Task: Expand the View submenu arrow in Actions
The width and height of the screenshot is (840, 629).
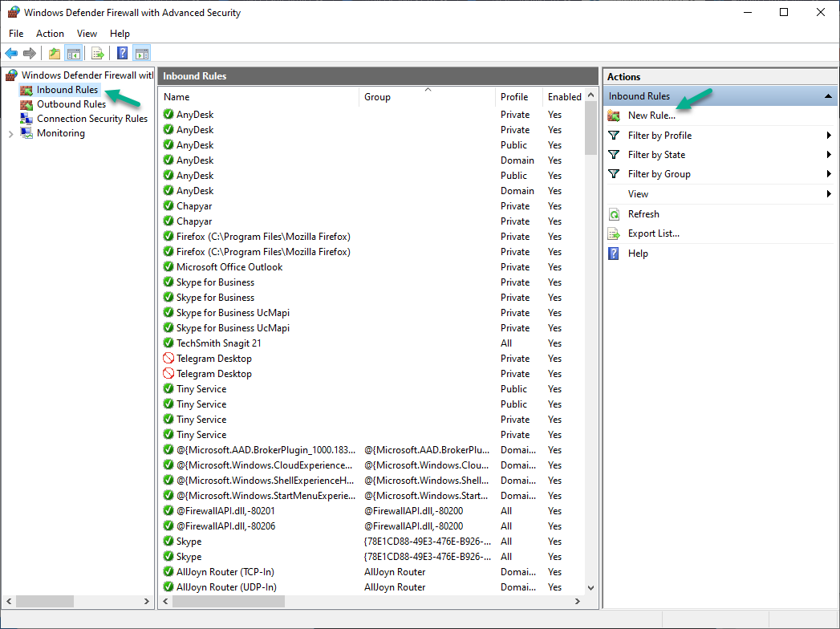Action: (829, 193)
